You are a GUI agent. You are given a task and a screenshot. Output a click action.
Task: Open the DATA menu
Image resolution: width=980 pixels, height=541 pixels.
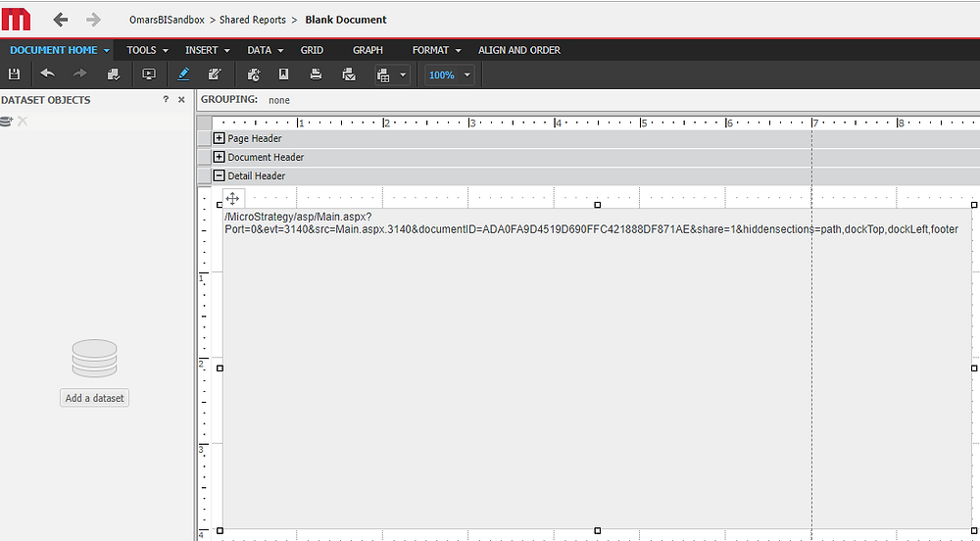pos(266,50)
